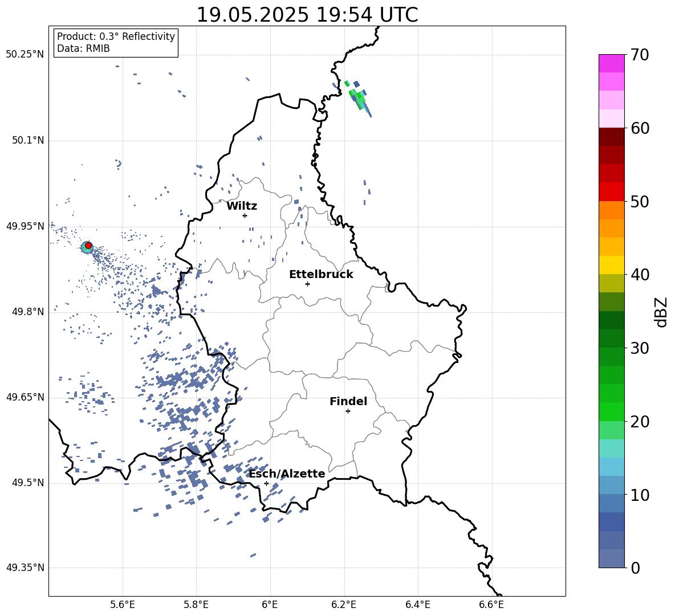The image size is (675, 616).
Task: Click the magenta 70 dBZ colorbar segment
Action: (x=612, y=63)
